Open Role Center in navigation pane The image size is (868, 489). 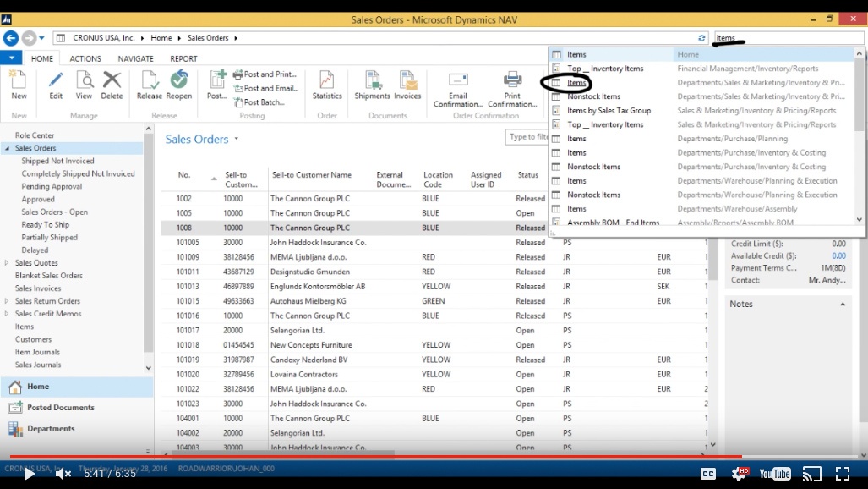tap(35, 135)
